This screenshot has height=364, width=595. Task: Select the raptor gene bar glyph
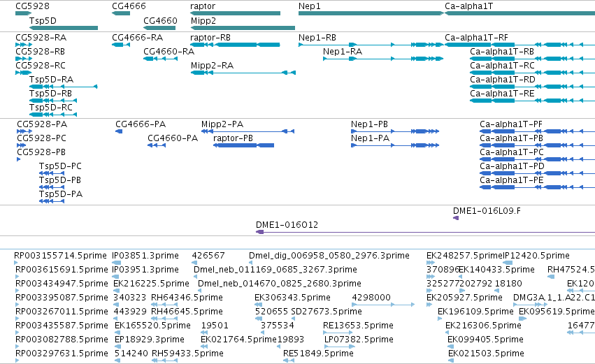(235, 13)
